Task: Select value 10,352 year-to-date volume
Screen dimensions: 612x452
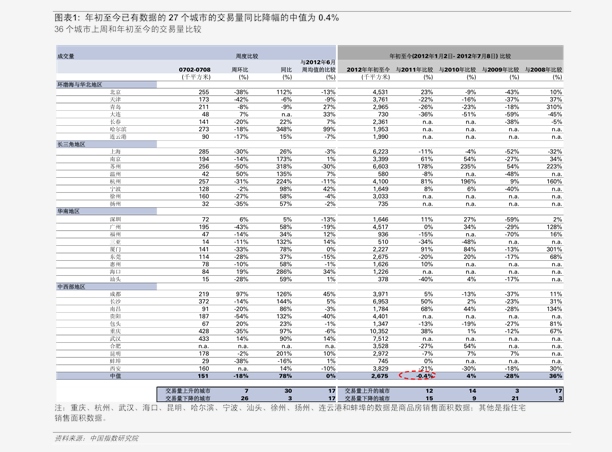Action: point(379,331)
